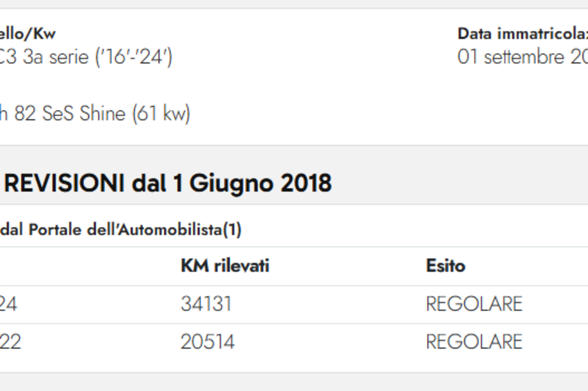
Task: Select the C3 3a serie ('16'-'24') text
Action: [86, 57]
